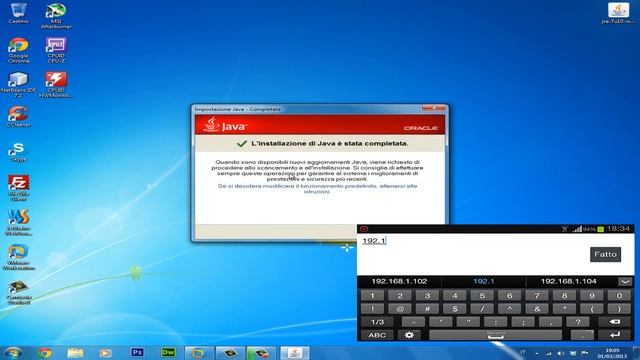Open the CPUID HWMonitor desktop shortcut

click(x=56, y=84)
